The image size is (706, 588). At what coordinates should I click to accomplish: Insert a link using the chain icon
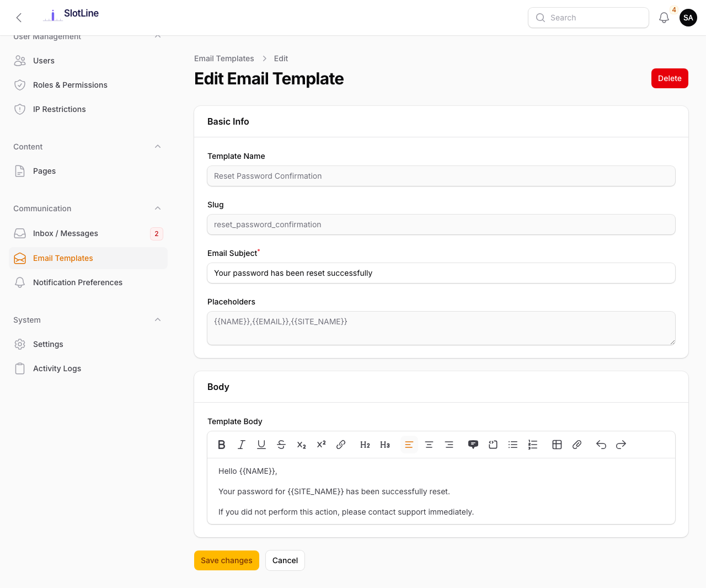[341, 445]
